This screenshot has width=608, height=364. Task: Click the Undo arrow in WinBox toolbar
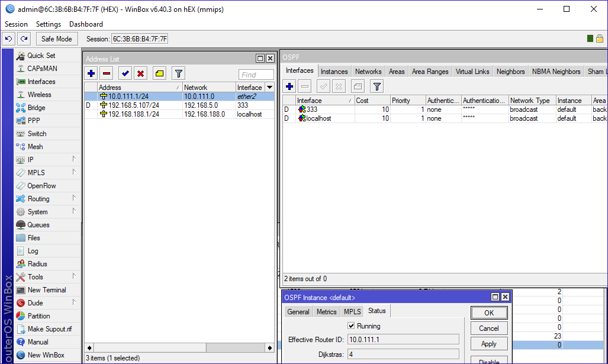[8, 38]
